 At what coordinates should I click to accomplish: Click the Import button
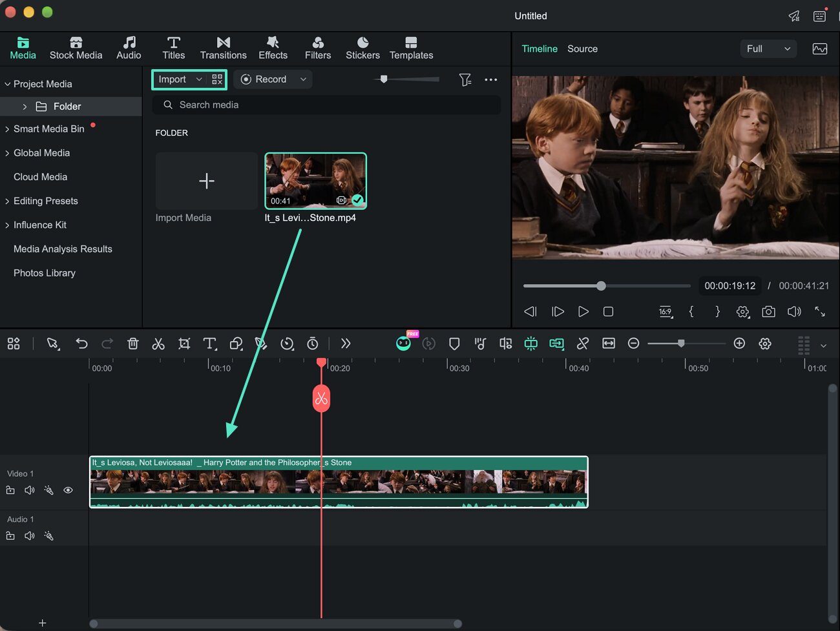(173, 79)
